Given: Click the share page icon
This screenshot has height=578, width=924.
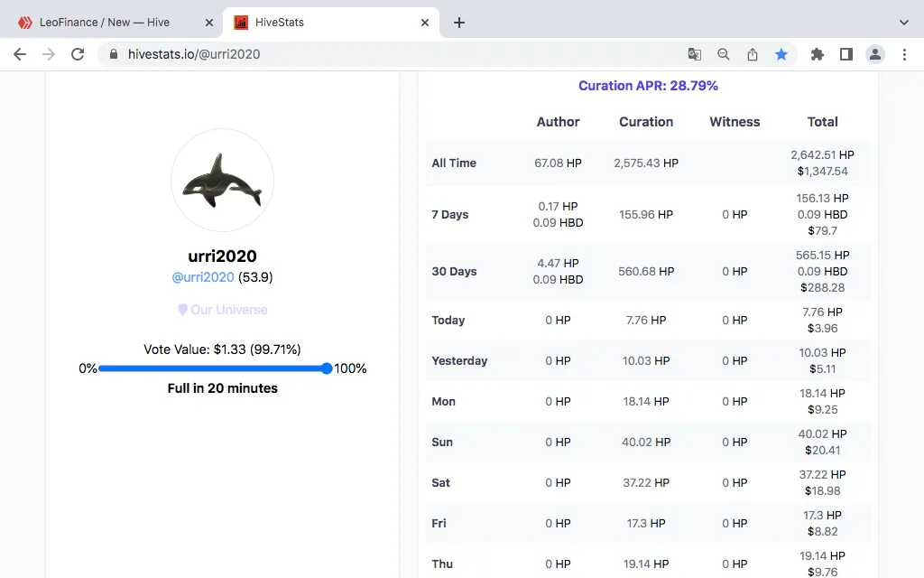Looking at the screenshot, I should coord(753,54).
